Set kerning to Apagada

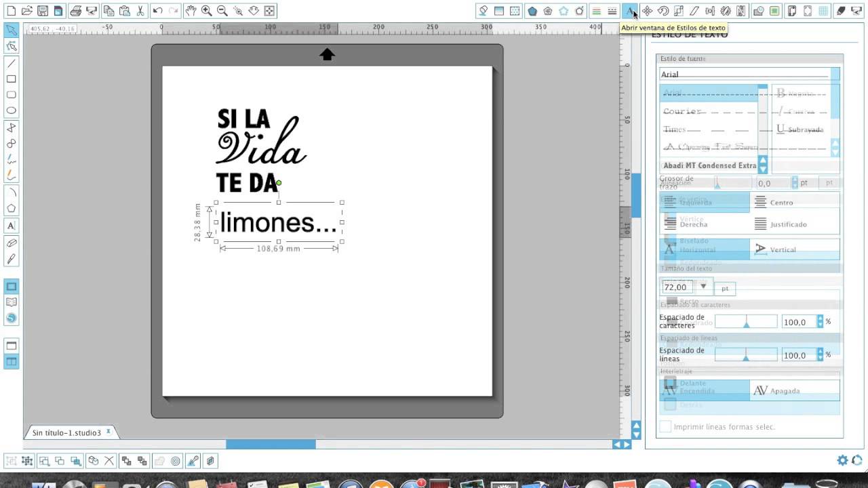pos(795,390)
